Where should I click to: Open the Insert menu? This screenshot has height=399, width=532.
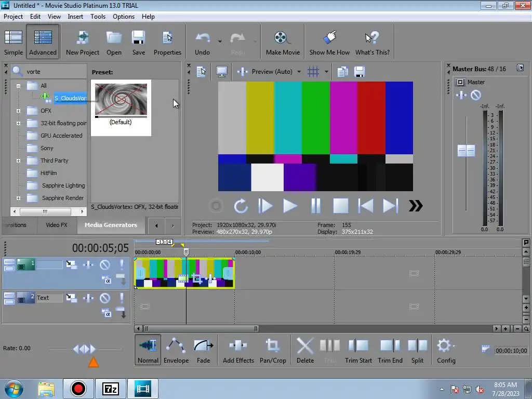(75, 16)
